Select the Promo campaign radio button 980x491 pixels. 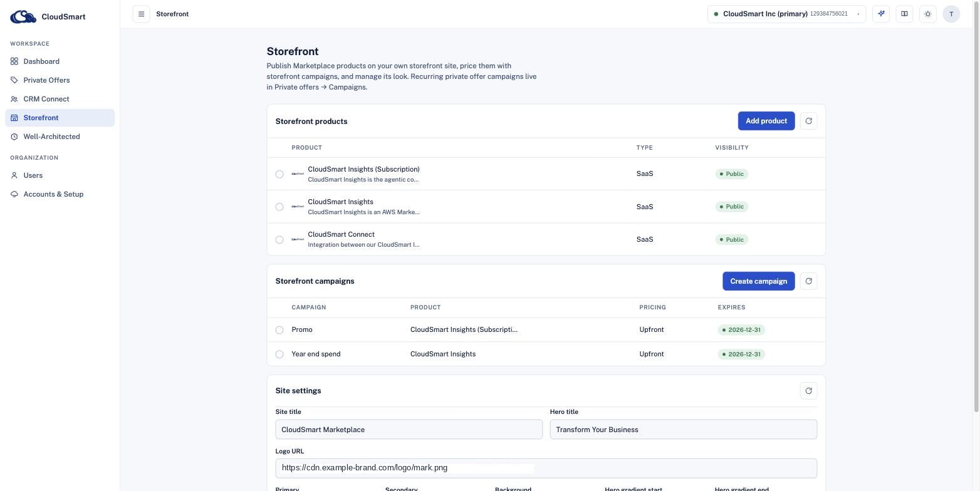(279, 330)
